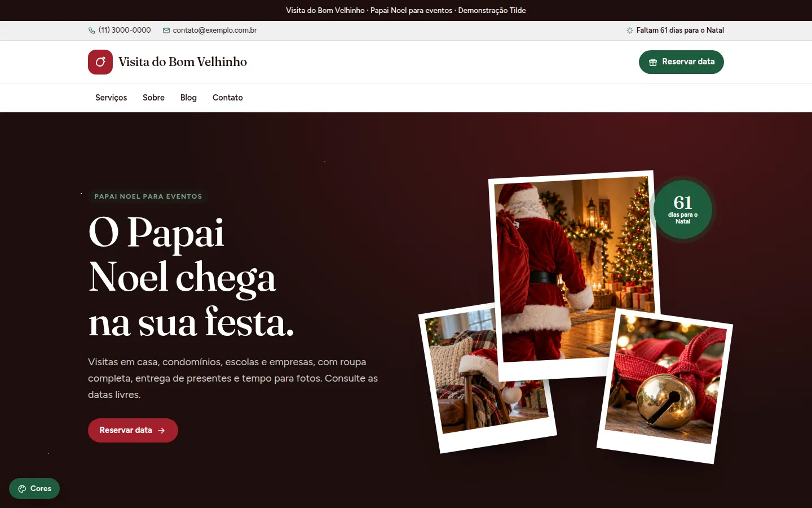Click the sparkle icon beside the Natal countdown
This screenshot has width=812, height=508.
[x=629, y=30]
